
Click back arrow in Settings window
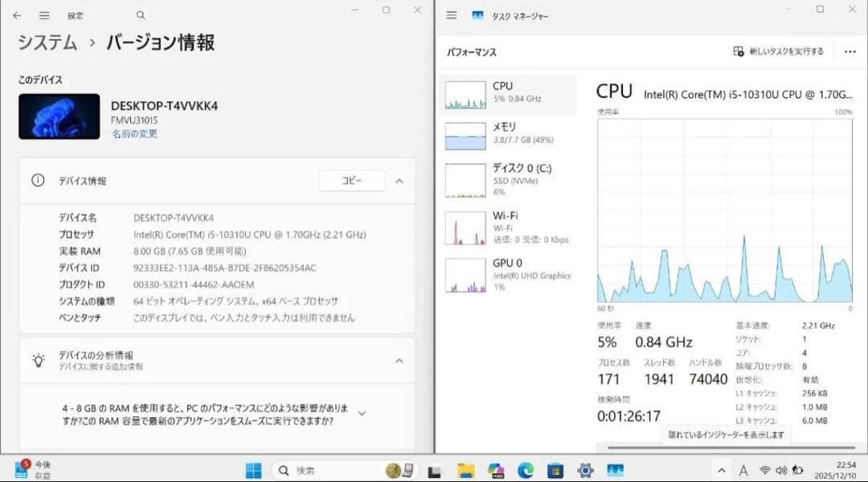(x=17, y=14)
